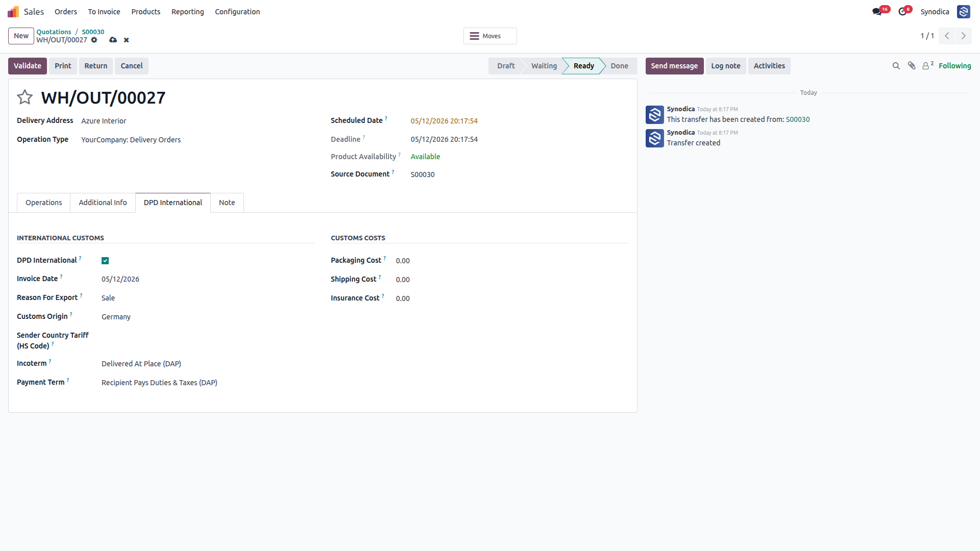The width and height of the screenshot is (980, 551).
Task: Select the DPD International tab
Action: [173, 203]
